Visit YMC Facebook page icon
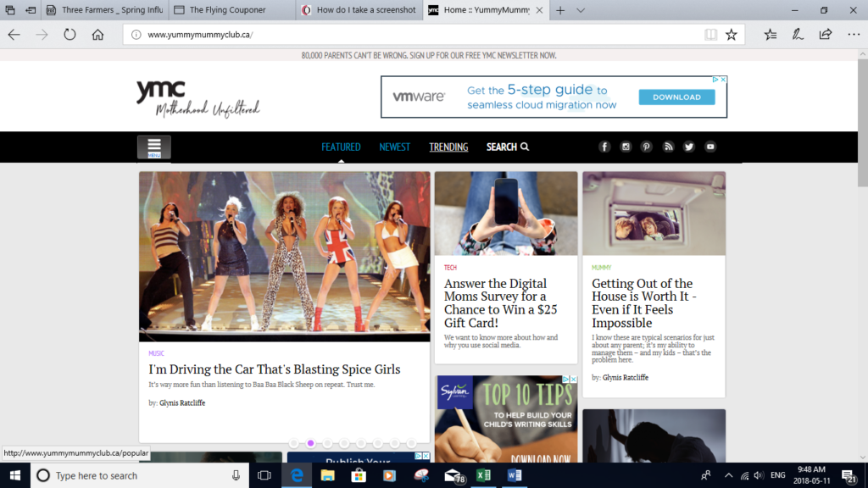The width and height of the screenshot is (868, 488). pos(604,147)
